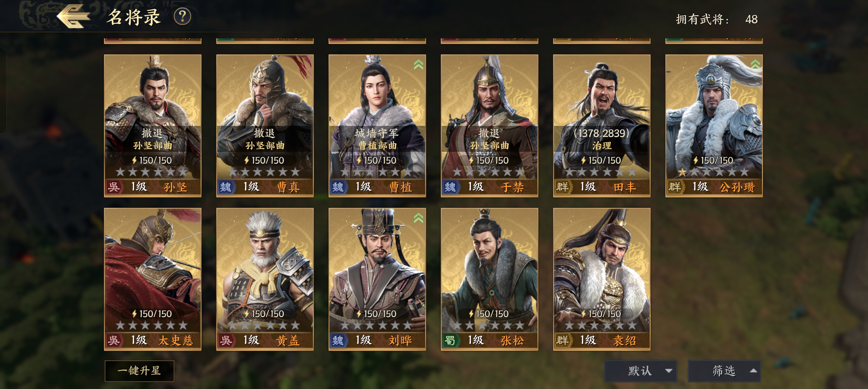Screen dimensions: 868x389
Task: Select the 于禁 general card
Action: tap(489, 126)
